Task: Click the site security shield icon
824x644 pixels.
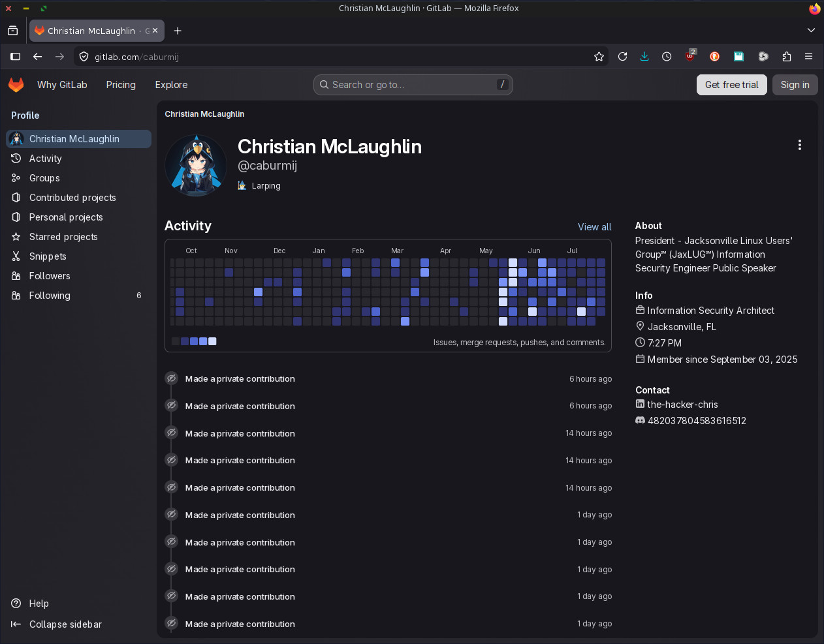Action: click(x=84, y=57)
